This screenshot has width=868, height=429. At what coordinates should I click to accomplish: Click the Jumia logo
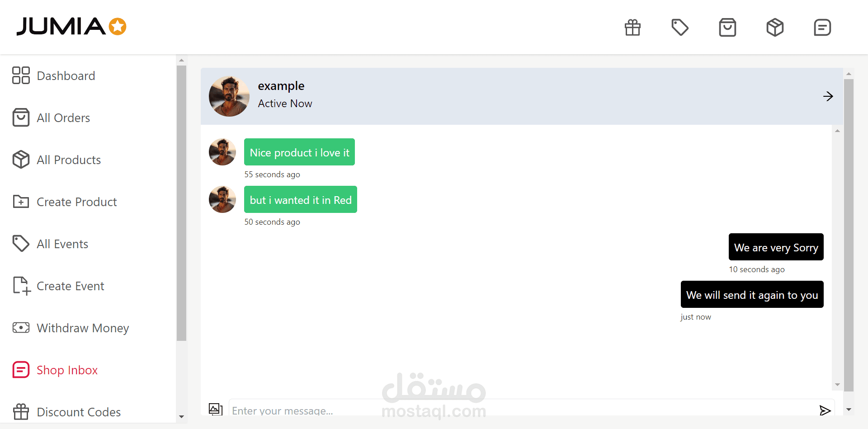[71, 26]
